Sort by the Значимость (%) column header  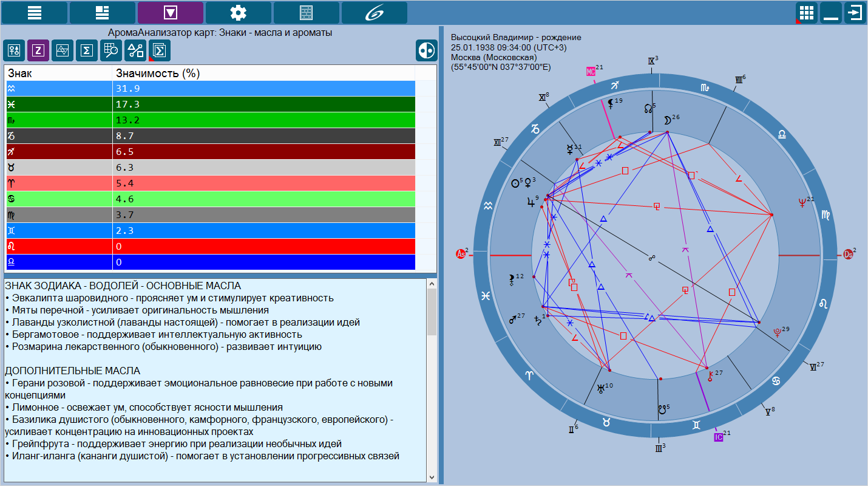point(158,74)
